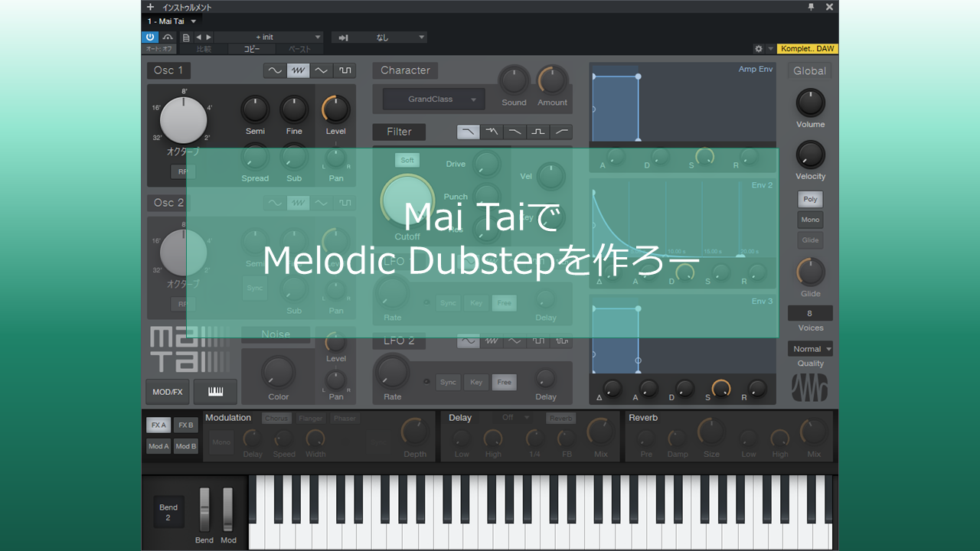Toggle Modulation Mono button
Image resolution: width=980 pixels, height=551 pixels.
coord(221,442)
